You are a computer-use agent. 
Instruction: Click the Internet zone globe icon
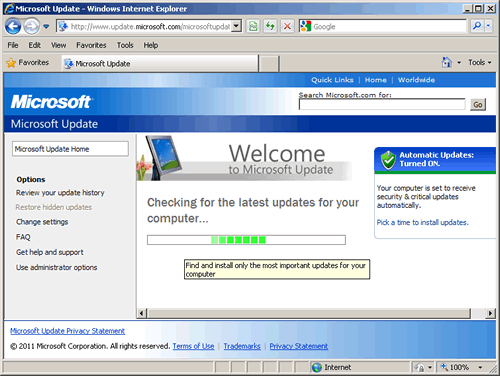point(317,367)
